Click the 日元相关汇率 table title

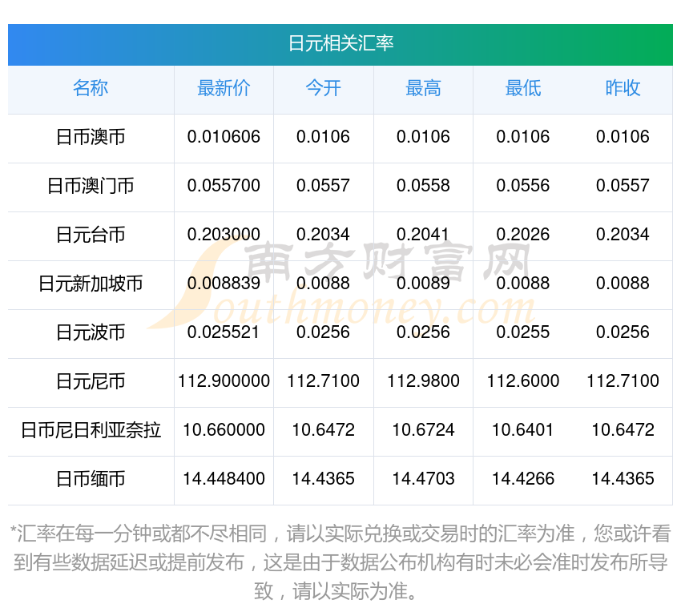pyautogui.click(x=341, y=43)
